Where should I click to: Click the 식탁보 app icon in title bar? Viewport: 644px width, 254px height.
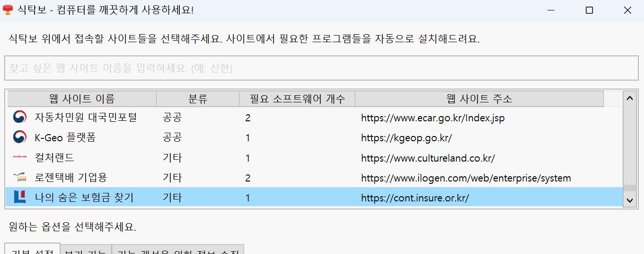[x=8, y=10]
